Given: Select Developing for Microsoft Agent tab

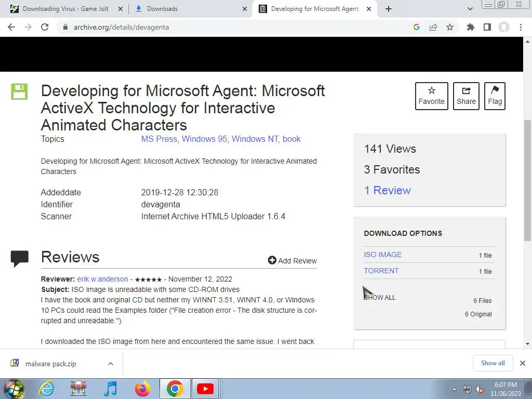Looking at the screenshot, I should coord(315,9).
